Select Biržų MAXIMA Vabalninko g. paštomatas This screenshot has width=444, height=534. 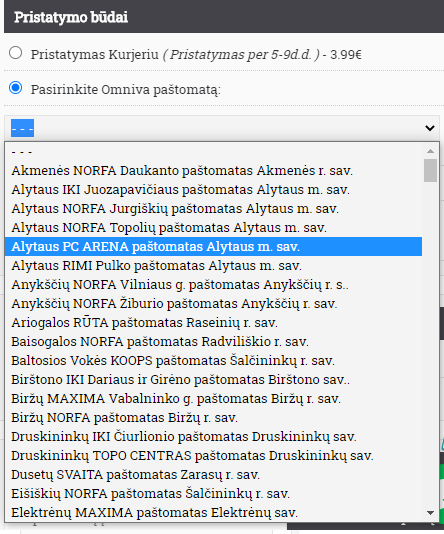coord(213,399)
